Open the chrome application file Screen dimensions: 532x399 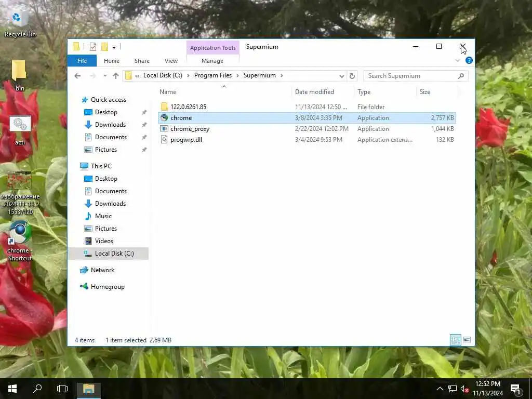[307, 118]
